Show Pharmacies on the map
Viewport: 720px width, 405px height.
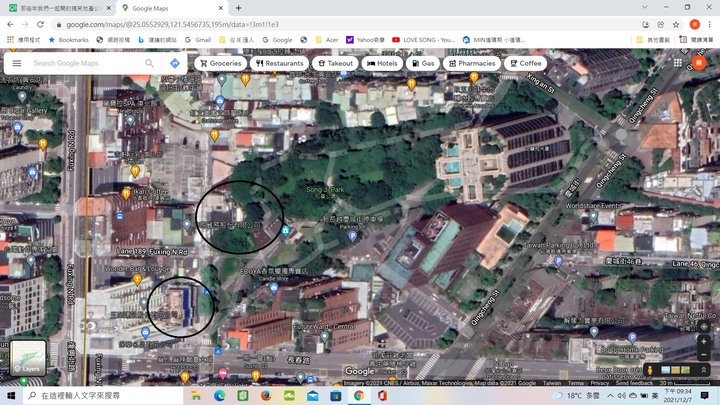[x=472, y=63]
